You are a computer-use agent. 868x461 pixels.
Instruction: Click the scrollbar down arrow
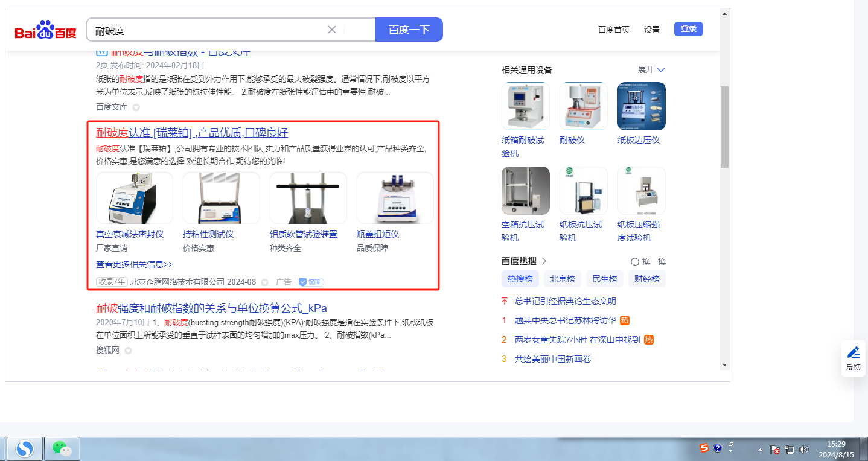coord(725,364)
